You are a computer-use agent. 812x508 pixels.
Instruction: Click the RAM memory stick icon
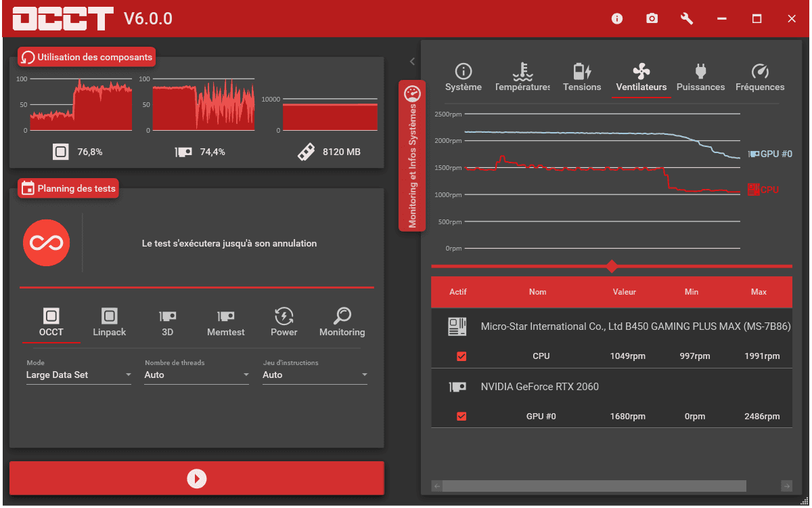point(306,152)
